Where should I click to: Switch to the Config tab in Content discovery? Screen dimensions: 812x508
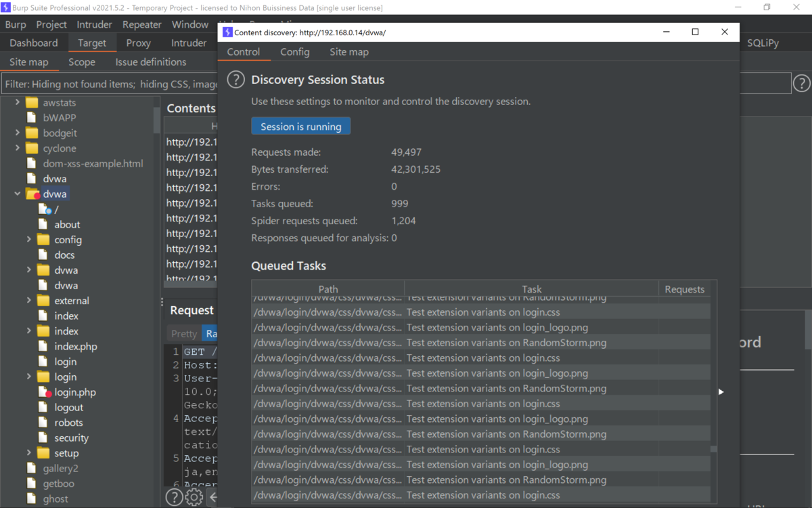pos(295,51)
